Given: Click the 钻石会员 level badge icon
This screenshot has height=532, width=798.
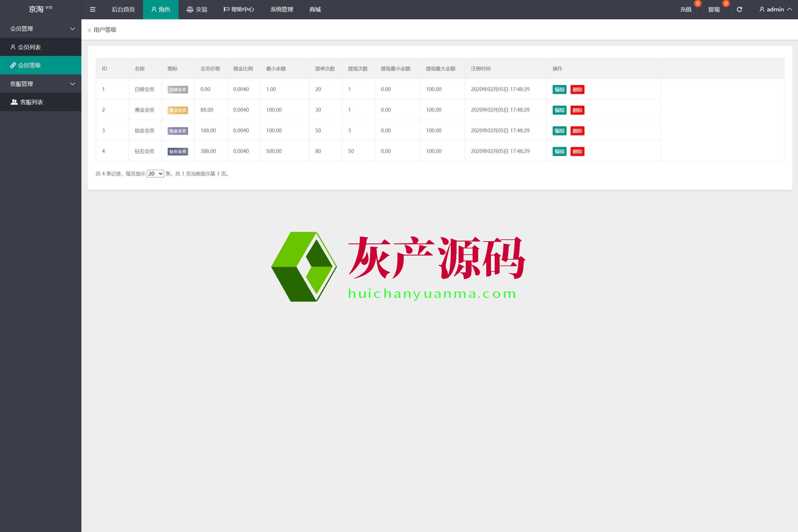Looking at the screenshot, I should (178, 152).
